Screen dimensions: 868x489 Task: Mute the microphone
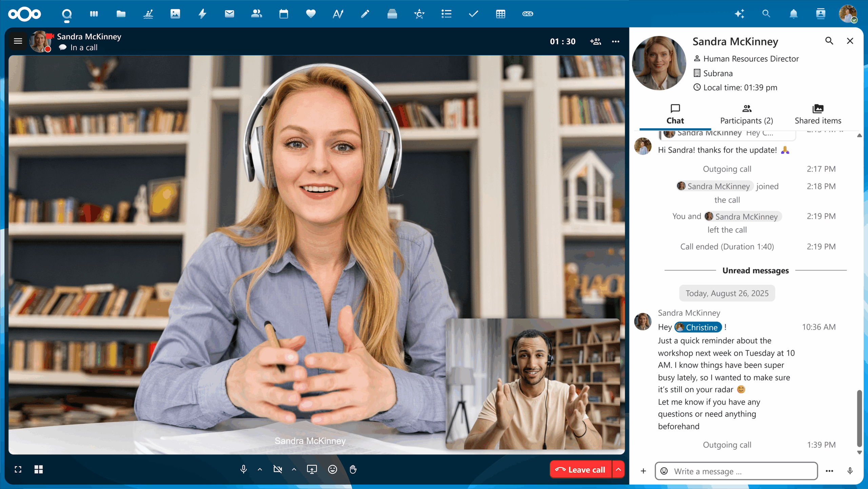click(243, 469)
